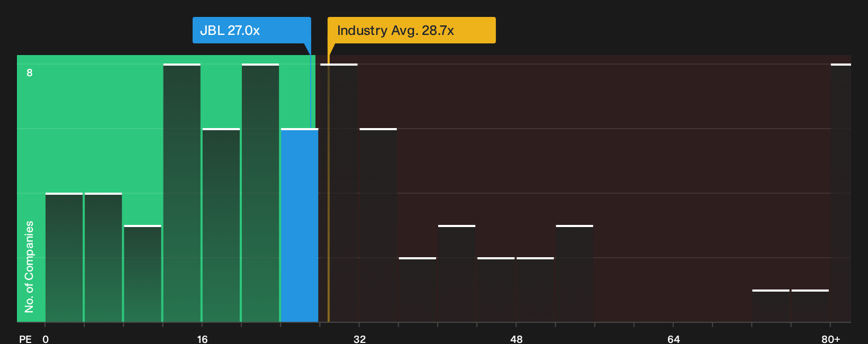Select the dark bar just right of 48
Screen dimensions: 868x344
tap(535, 289)
